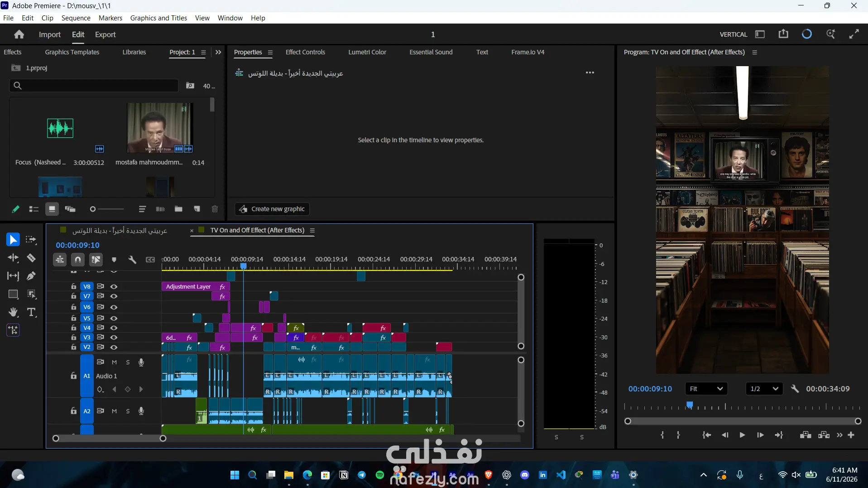This screenshot has width=868, height=488.
Task: Select the Slip tool
Action: [x=13, y=275]
